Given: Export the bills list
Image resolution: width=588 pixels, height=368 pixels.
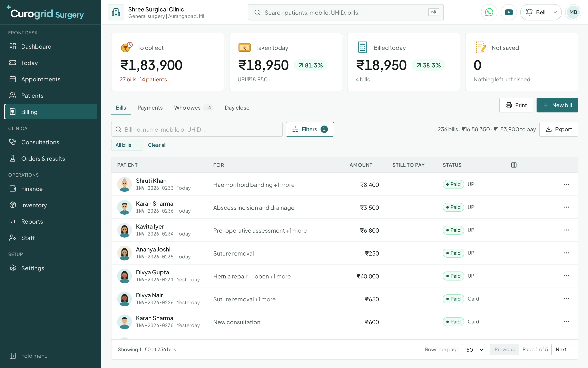Looking at the screenshot, I should click(559, 129).
